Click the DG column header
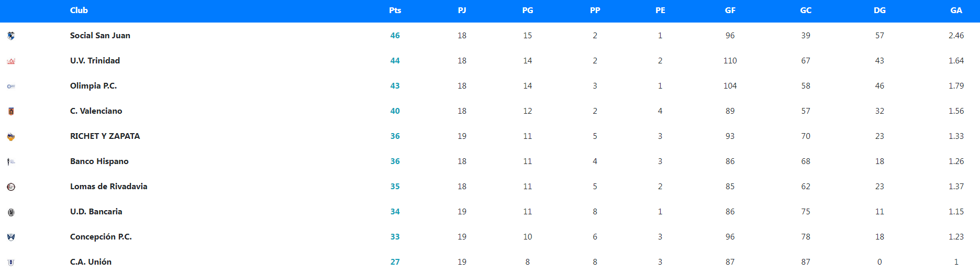 [879, 10]
